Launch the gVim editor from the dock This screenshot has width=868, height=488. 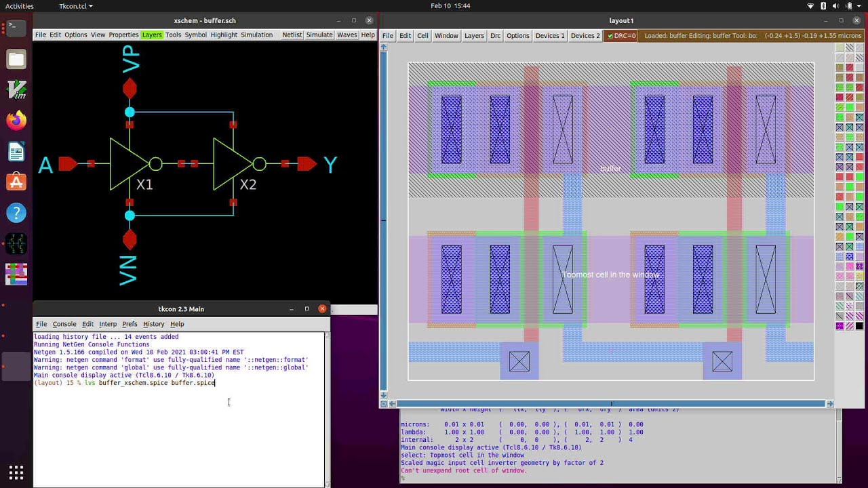[16, 90]
